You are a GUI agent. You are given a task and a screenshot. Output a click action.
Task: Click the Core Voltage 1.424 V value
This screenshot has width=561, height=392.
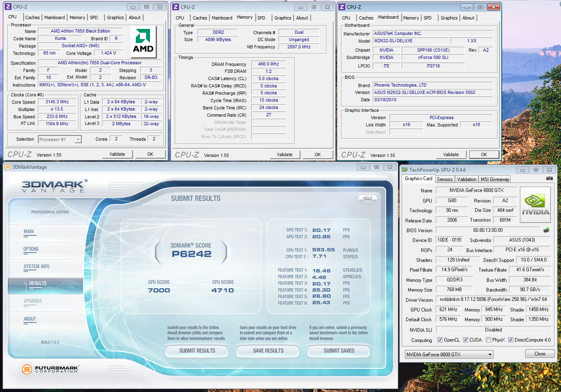[109, 53]
